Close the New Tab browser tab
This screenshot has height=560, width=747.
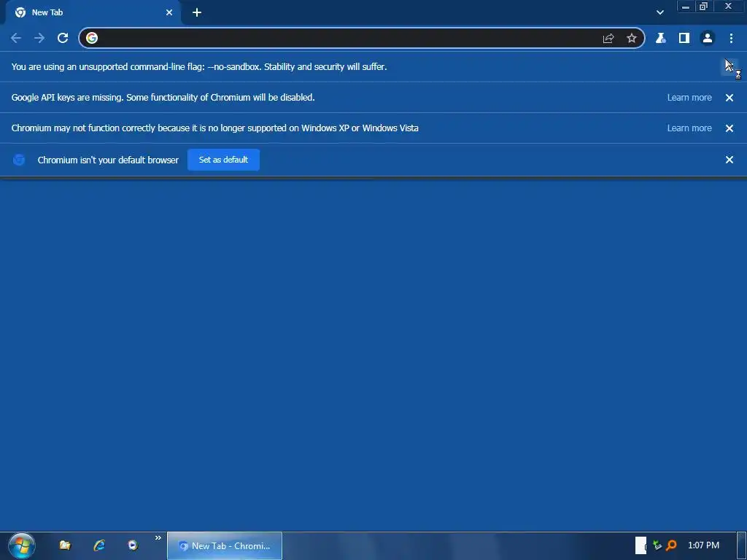169,13
